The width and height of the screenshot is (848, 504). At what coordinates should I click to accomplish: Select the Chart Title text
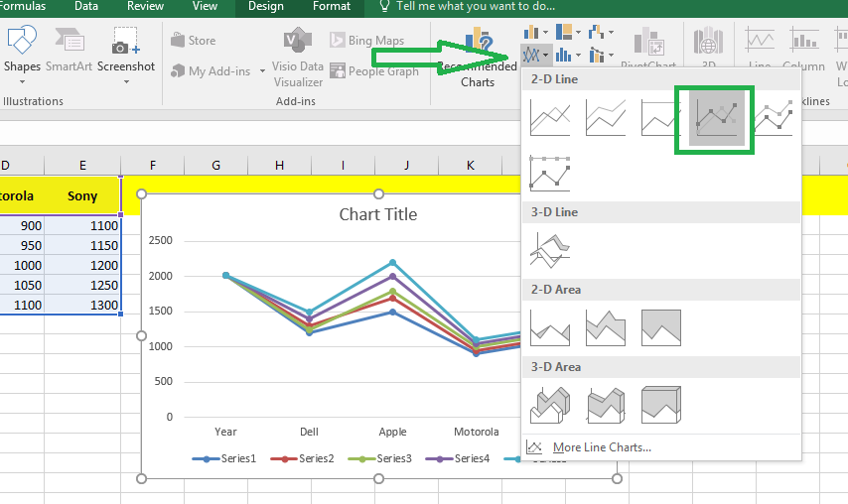378,214
